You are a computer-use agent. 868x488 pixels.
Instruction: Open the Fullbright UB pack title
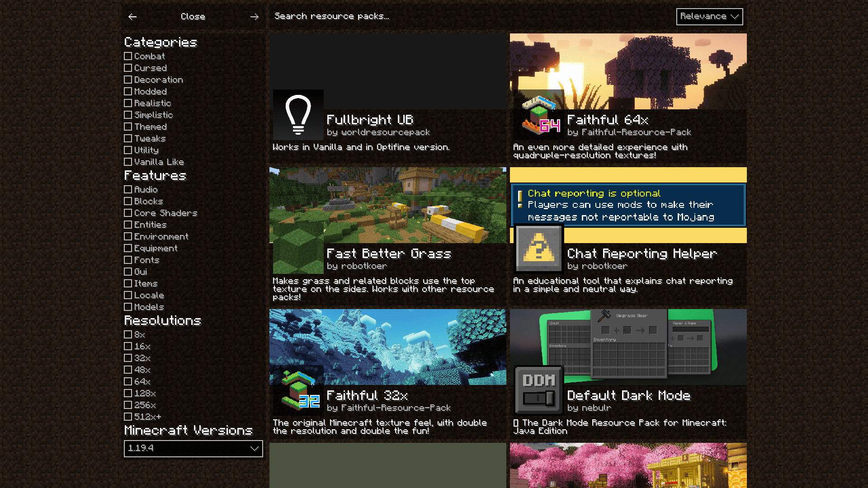point(370,120)
